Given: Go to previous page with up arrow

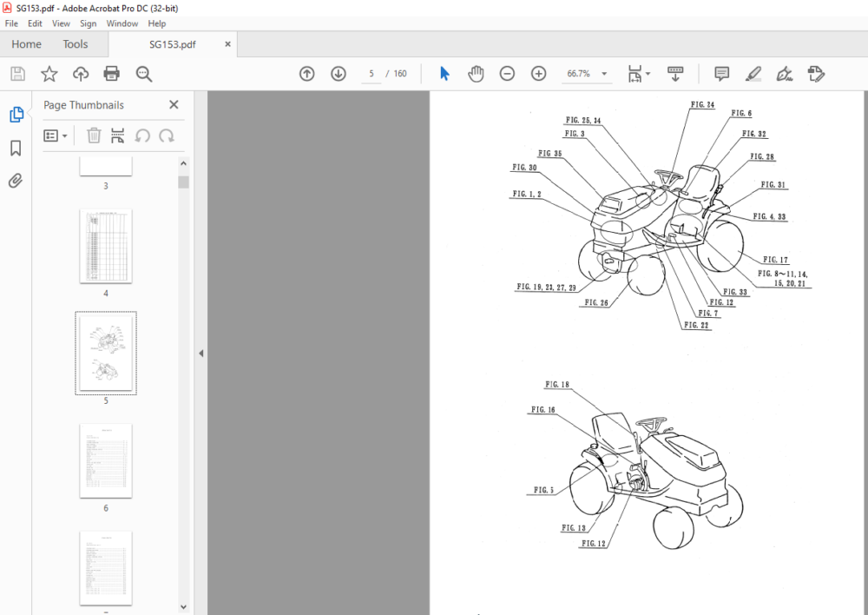Looking at the screenshot, I should (x=306, y=74).
